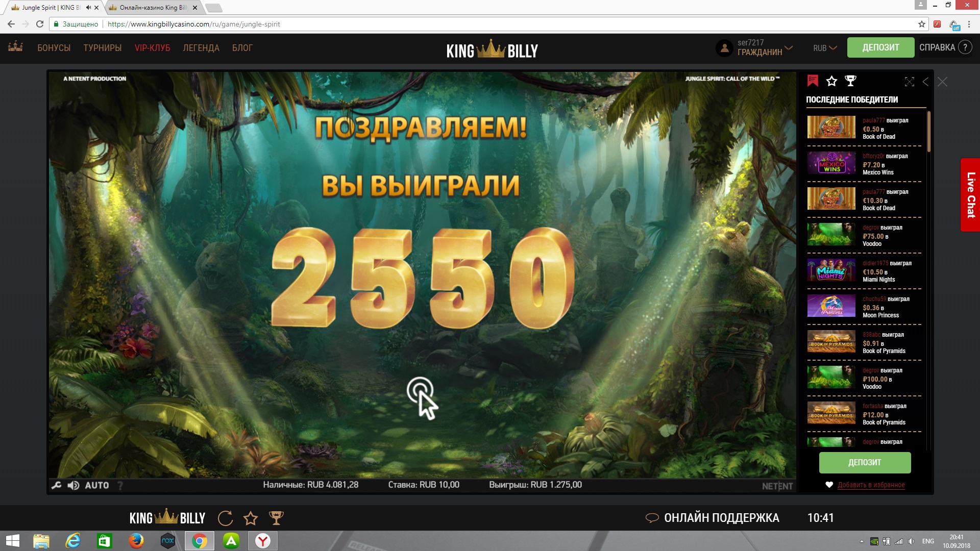Open ОНЛАЙН ПОДДЕРЖКА support chat
Screen dimensions: 980x551
[x=713, y=518]
